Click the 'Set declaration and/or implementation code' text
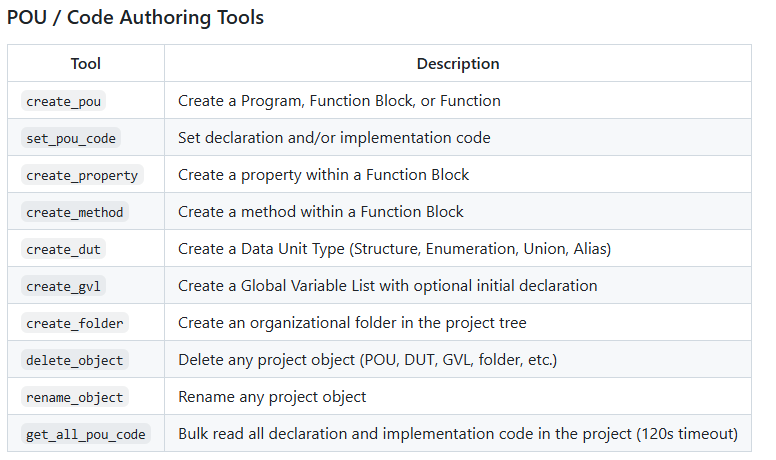Viewport: 776px width, 460px height. point(334,138)
